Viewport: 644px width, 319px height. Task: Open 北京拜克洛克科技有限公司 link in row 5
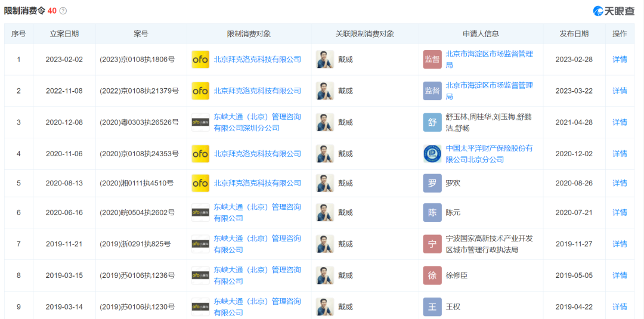click(x=258, y=183)
